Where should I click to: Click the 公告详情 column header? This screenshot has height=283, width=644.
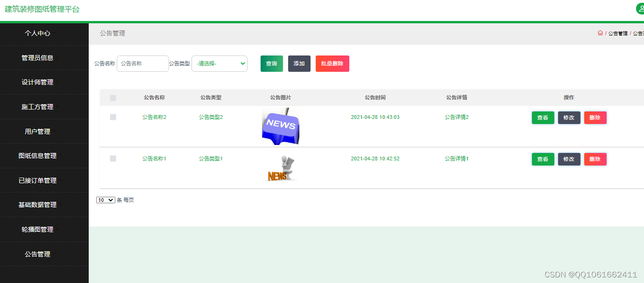[457, 98]
